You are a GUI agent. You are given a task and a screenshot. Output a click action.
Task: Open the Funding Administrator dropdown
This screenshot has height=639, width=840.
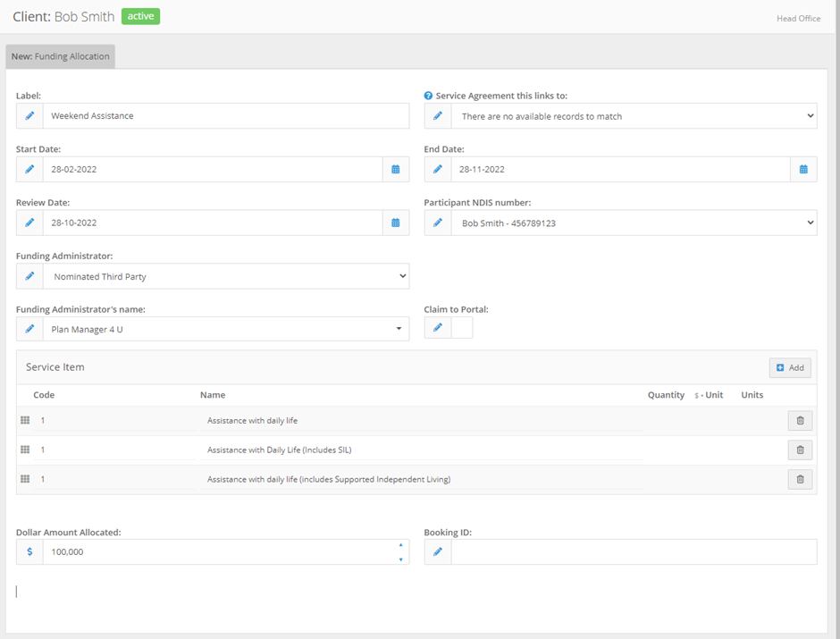tap(226, 276)
